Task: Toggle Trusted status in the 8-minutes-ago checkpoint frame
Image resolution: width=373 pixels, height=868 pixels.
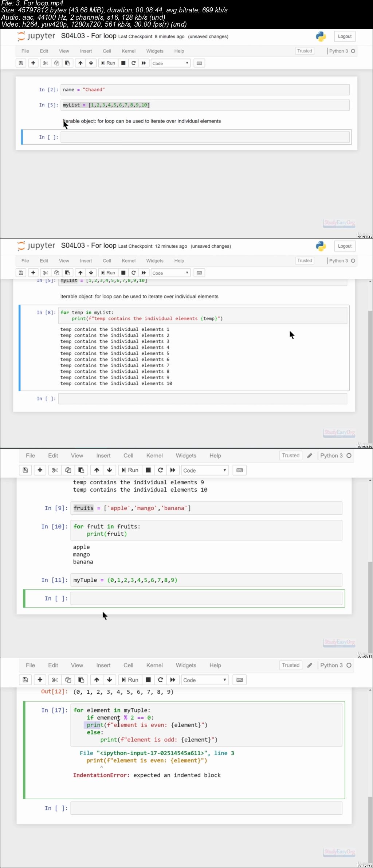Action: coord(305,51)
